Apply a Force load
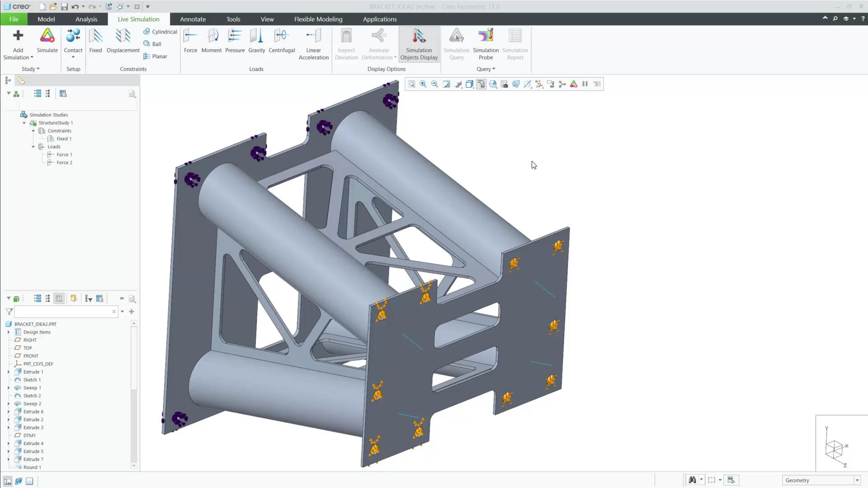 point(190,41)
